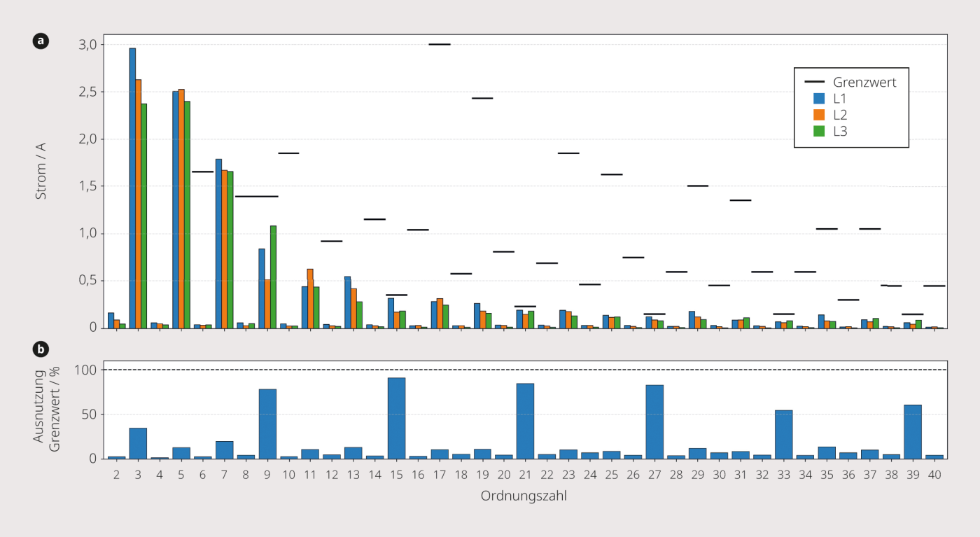The width and height of the screenshot is (980, 537).
Task: Click the '3,0' y-axis tick label
Action: [87, 45]
